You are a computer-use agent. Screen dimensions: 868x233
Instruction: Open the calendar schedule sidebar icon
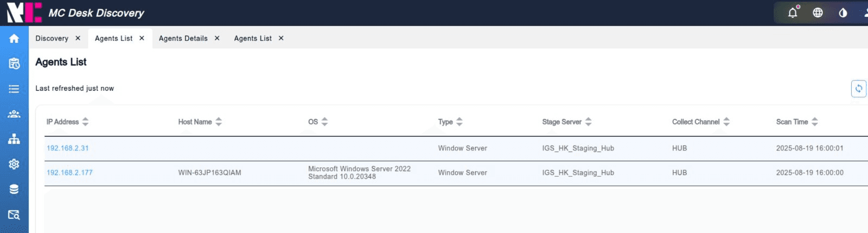pos(14,64)
